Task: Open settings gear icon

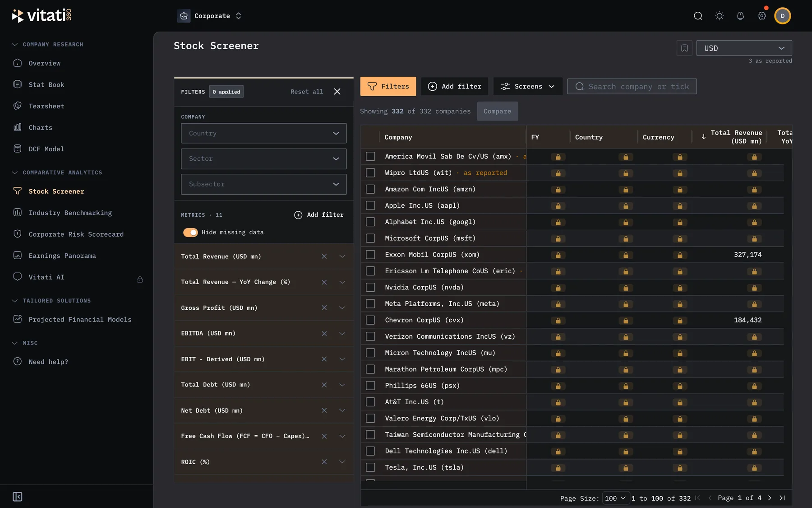Action: click(x=761, y=16)
